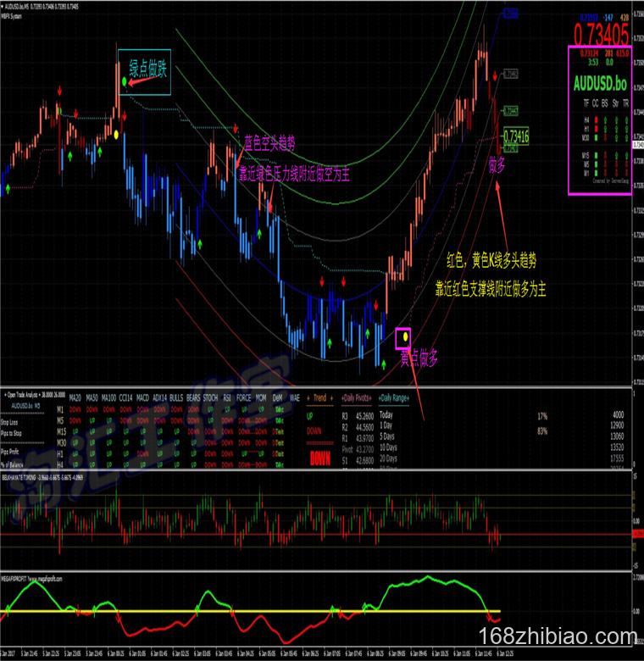The height and width of the screenshot is (661, 644).
Task: Click the WAE column header
Action: pyautogui.click(x=295, y=397)
